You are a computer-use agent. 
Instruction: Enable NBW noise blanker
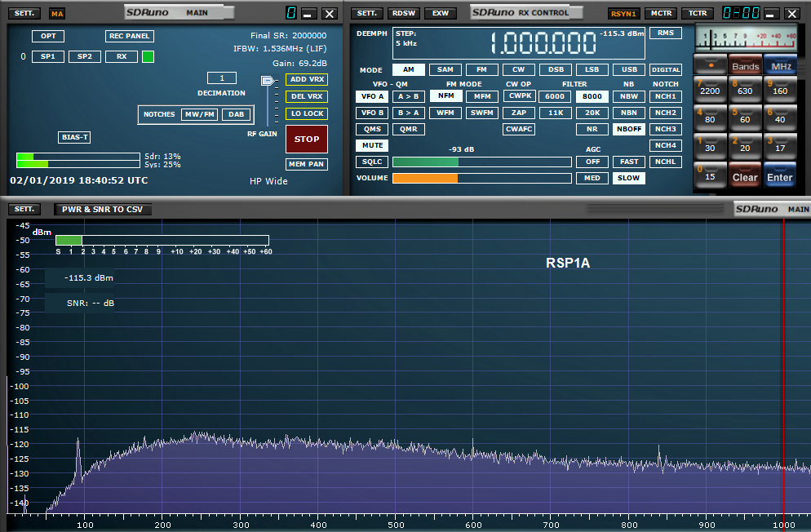[x=629, y=96]
